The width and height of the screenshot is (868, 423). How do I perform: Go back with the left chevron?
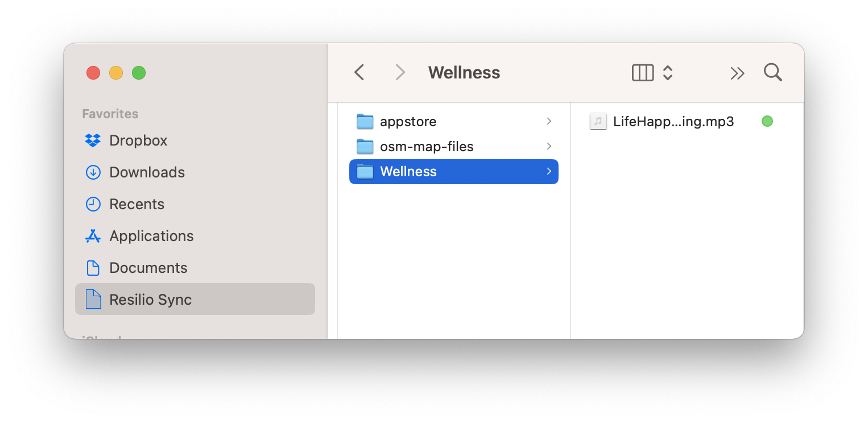359,73
